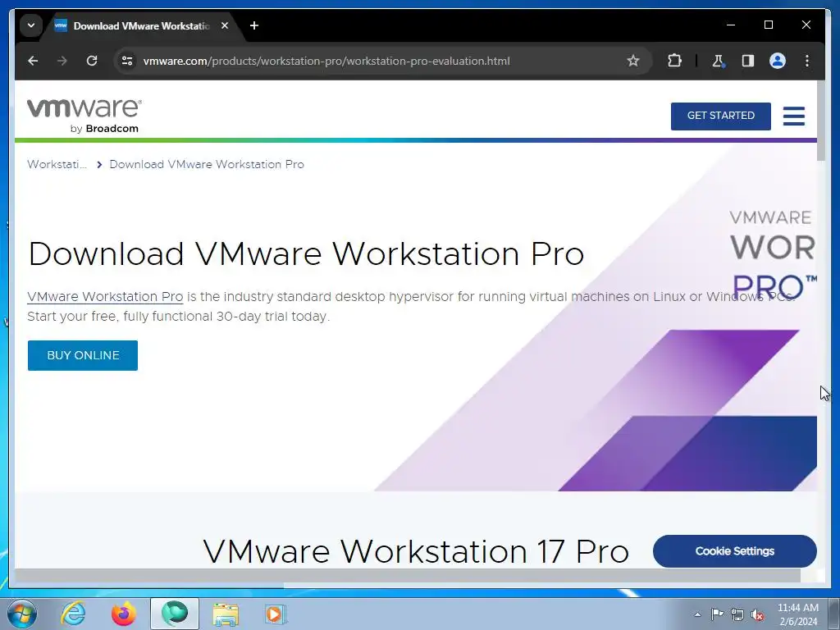The width and height of the screenshot is (840, 630).
Task: Reload the VMware page
Action: pyautogui.click(x=92, y=61)
